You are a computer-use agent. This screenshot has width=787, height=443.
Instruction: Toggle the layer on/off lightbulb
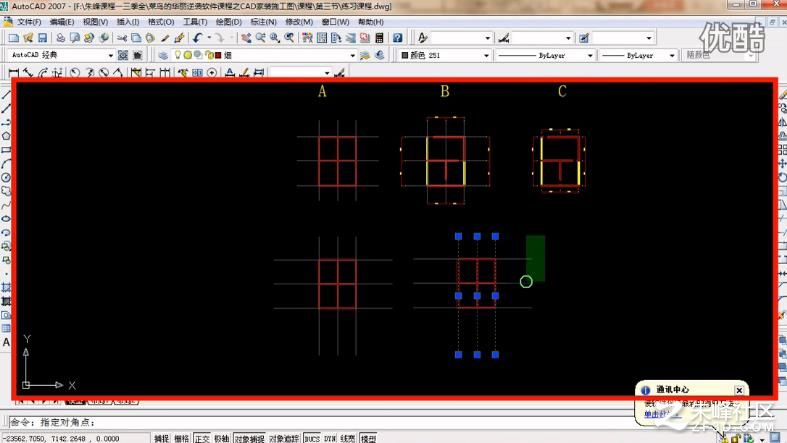point(177,55)
